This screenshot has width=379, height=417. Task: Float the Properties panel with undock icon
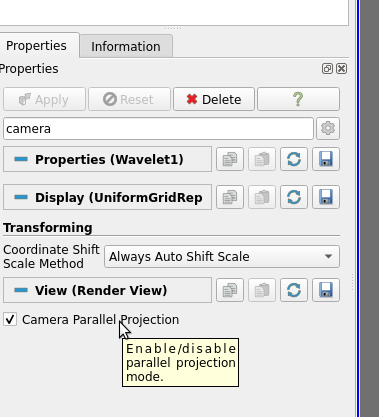(327, 69)
